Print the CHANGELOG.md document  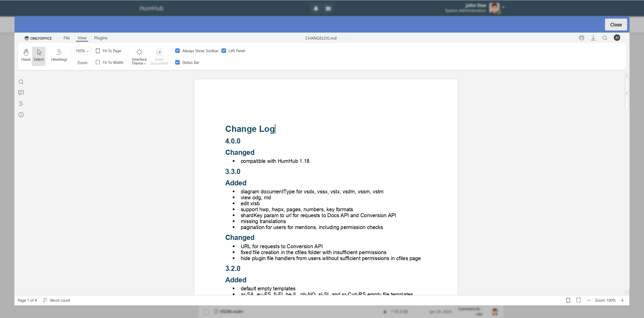click(581, 38)
